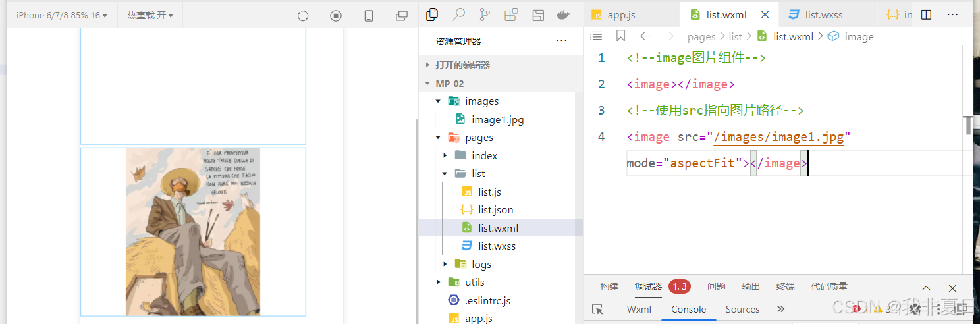Click the navigate forward arrow
Viewport: 980px width, 324px height.
(668, 36)
